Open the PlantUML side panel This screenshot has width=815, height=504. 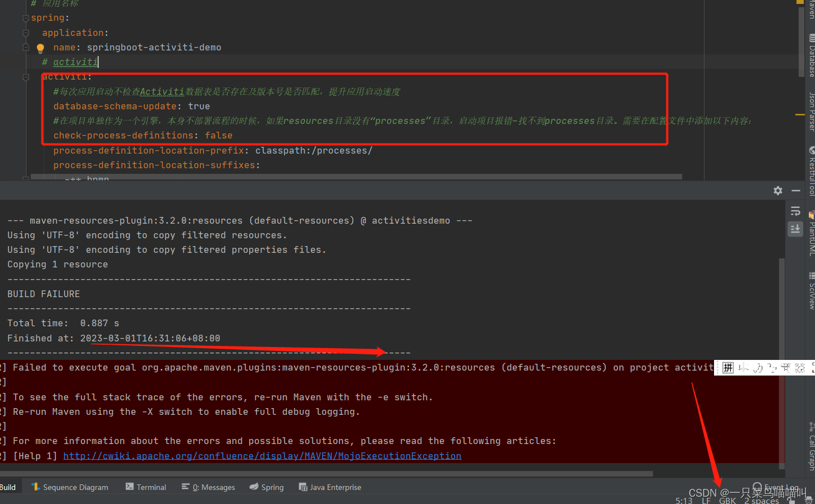tap(811, 234)
